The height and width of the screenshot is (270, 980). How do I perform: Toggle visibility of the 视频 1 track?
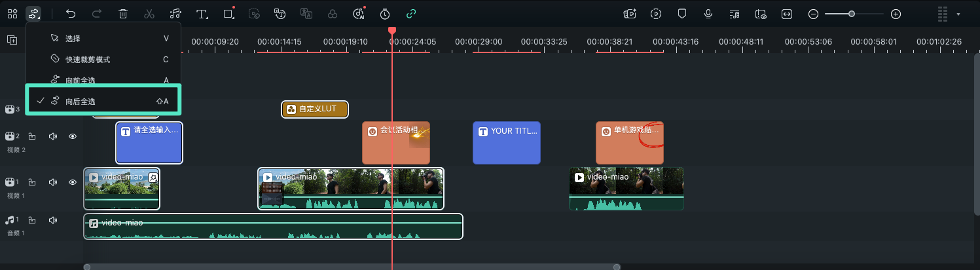[x=73, y=182]
